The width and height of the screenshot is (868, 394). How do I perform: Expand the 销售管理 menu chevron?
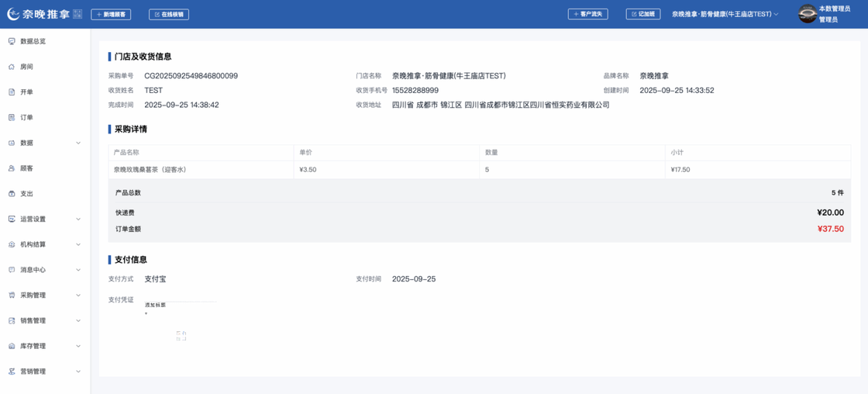point(78,320)
